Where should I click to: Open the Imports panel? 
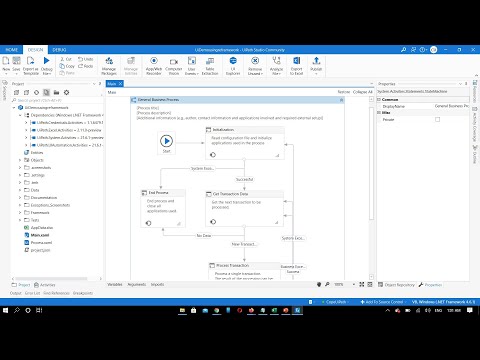[x=157, y=284]
